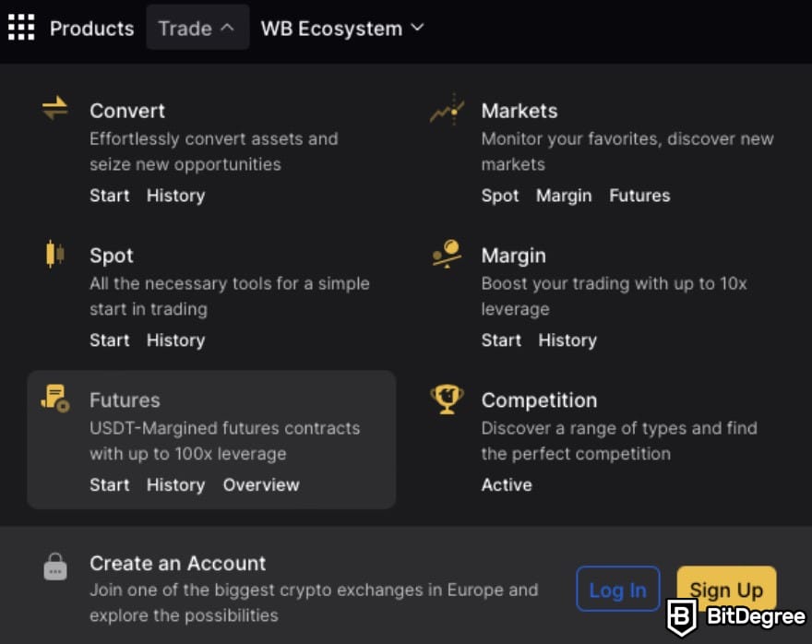Image resolution: width=812 pixels, height=644 pixels.
Task: Collapse the Trade menu via its chevron
Action: pos(229,27)
